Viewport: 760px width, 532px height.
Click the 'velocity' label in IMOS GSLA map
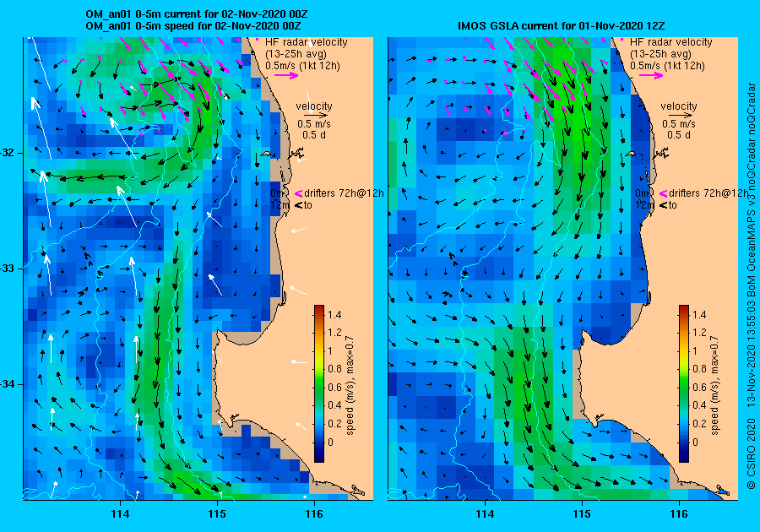point(679,106)
